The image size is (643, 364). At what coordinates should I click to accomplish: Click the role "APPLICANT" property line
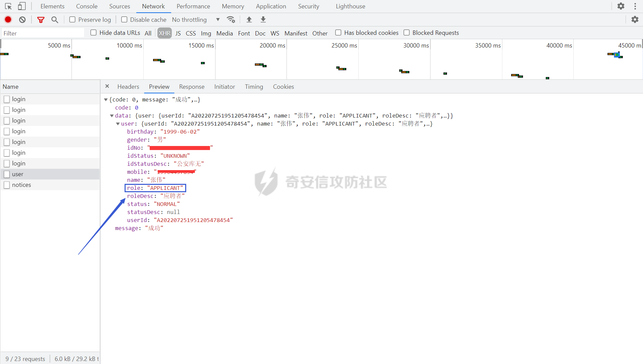click(155, 188)
